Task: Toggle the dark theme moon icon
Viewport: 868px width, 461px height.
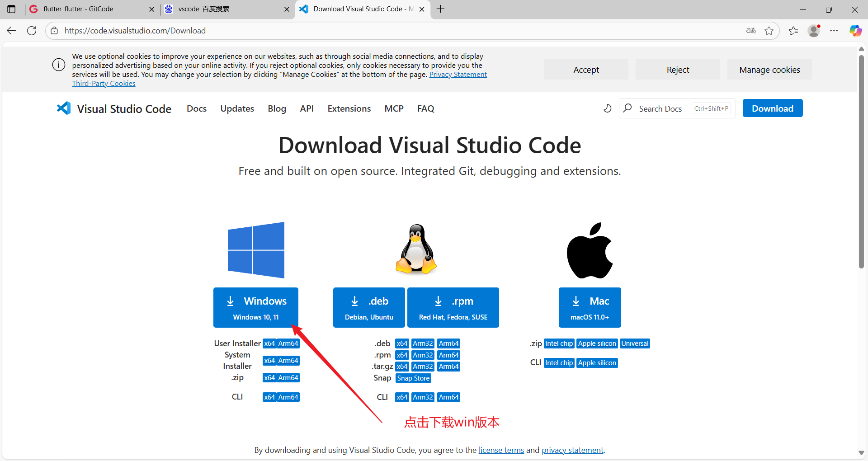Action: [x=607, y=108]
